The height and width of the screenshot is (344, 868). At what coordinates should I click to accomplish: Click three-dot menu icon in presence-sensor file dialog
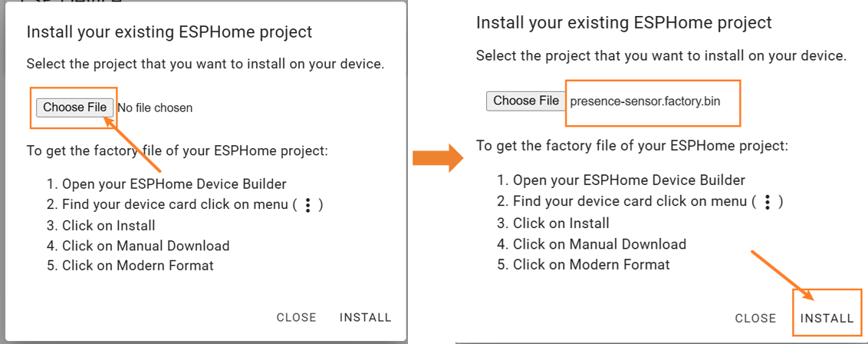(x=767, y=201)
